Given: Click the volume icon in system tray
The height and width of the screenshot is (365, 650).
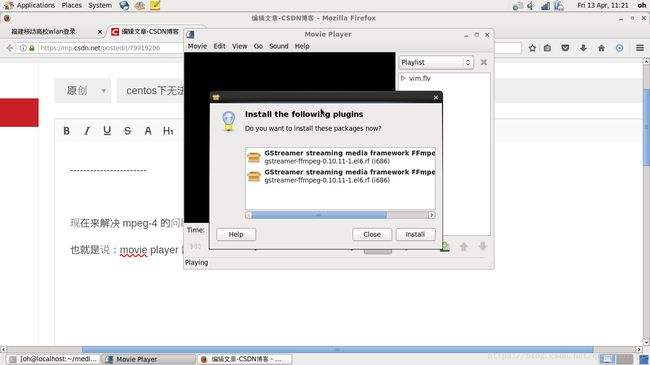Looking at the screenshot, I should pos(531,6).
